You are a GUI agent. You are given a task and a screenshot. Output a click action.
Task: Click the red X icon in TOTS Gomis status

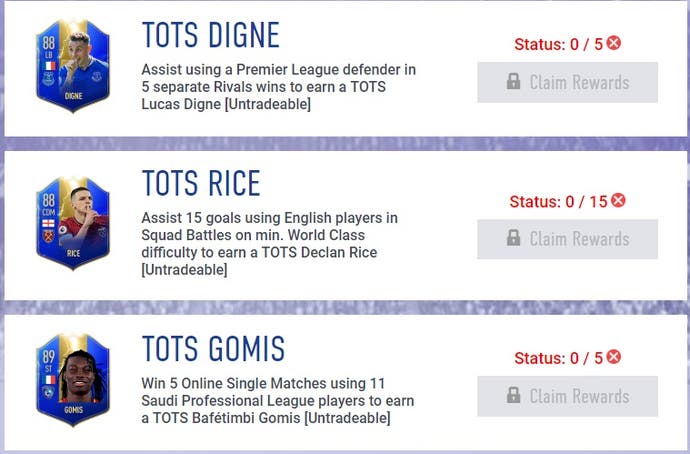(614, 356)
